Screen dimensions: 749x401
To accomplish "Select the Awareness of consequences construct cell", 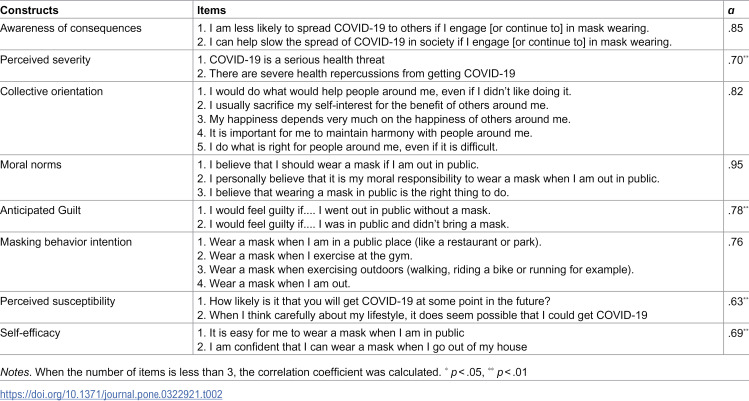I will point(71,28).
